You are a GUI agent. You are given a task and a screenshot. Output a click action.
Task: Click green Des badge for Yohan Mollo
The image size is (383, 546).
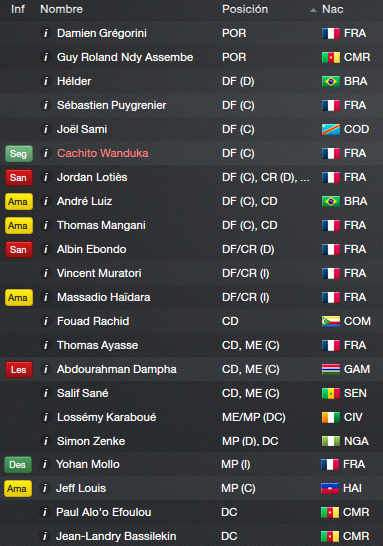tap(18, 465)
